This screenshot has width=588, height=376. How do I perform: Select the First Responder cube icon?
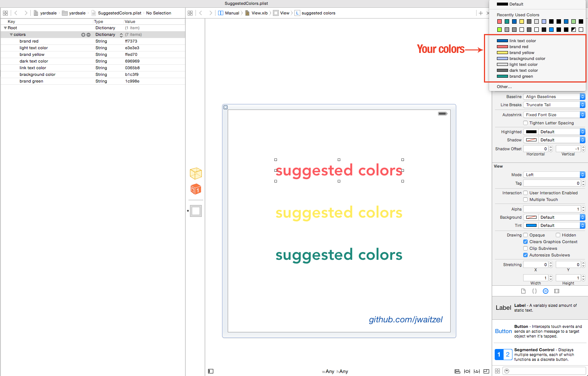coord(196,189)
